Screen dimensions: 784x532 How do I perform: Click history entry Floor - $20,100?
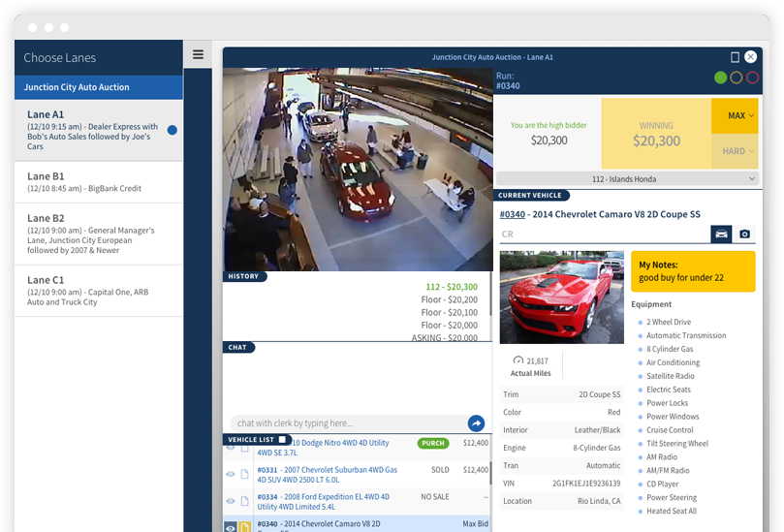tap(449, 312)
